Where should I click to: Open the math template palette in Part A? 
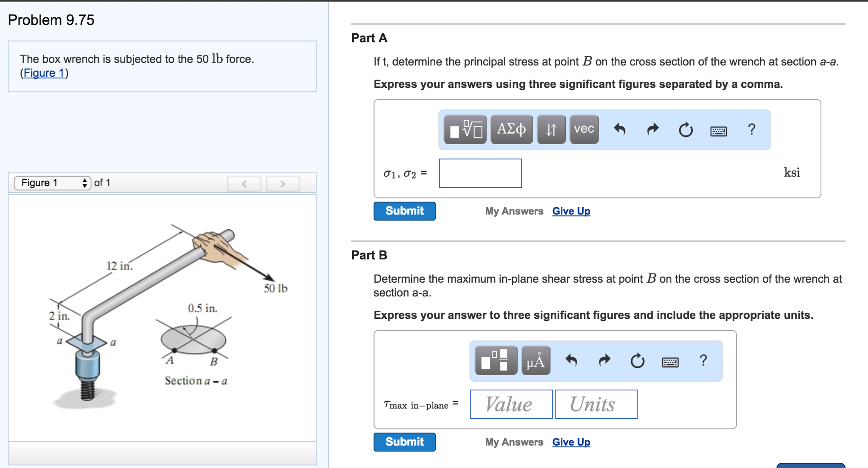(465, 130)
